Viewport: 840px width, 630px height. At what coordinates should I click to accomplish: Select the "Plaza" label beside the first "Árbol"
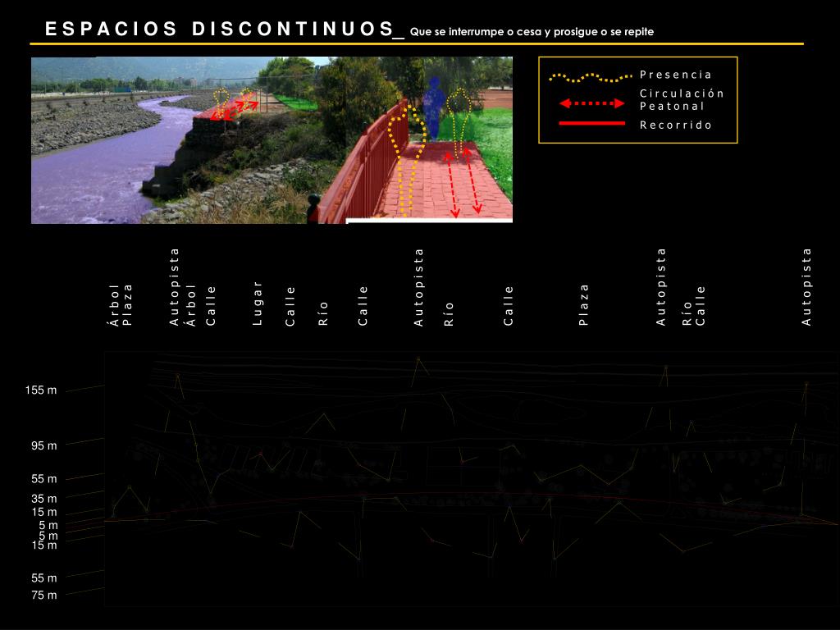click(x=127, y=305)
